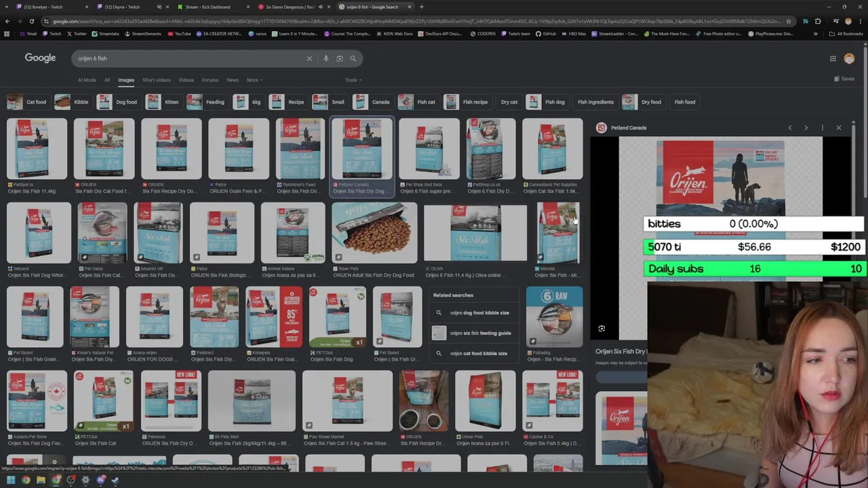Image resolution: width=868 pixels, height=488 pixels.
Task: Open the Google apps grid icon
Action: [833, 58]
